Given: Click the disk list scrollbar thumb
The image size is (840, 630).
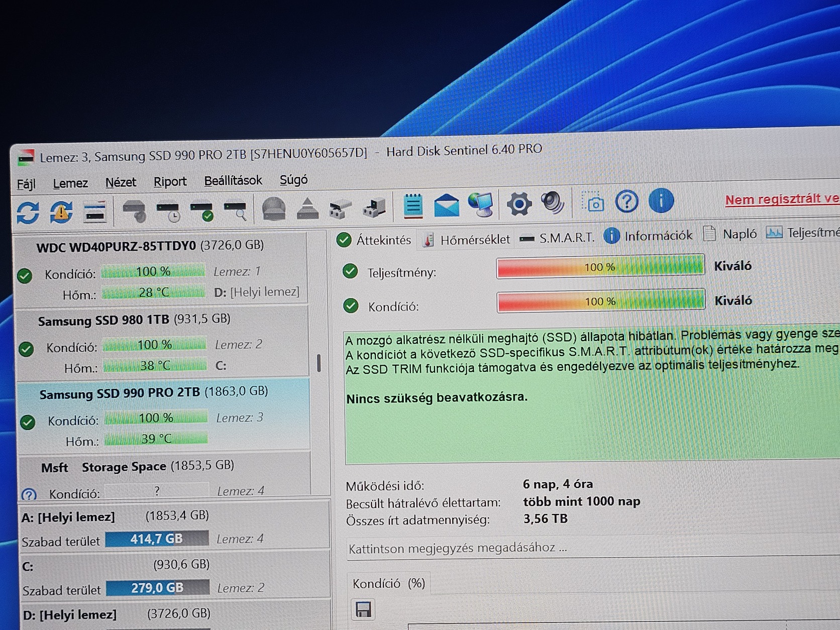Looking at the screenshot, I should [319, 363].
